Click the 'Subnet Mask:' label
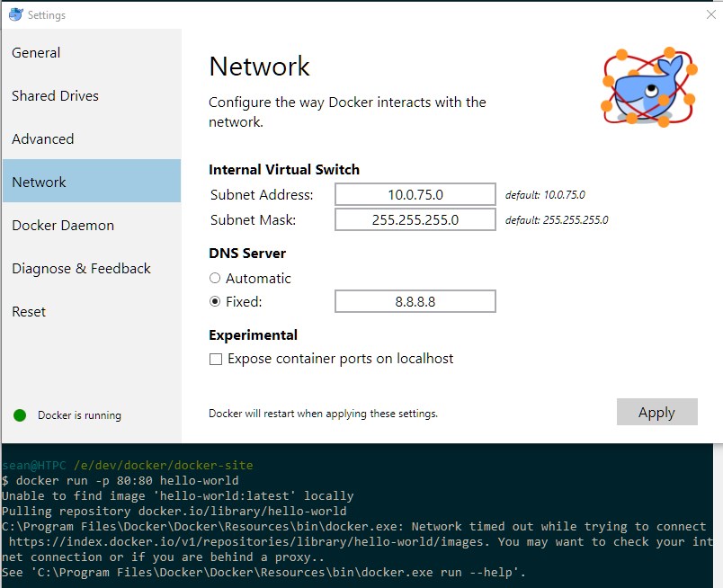723x588 pixels. (253, 220)
